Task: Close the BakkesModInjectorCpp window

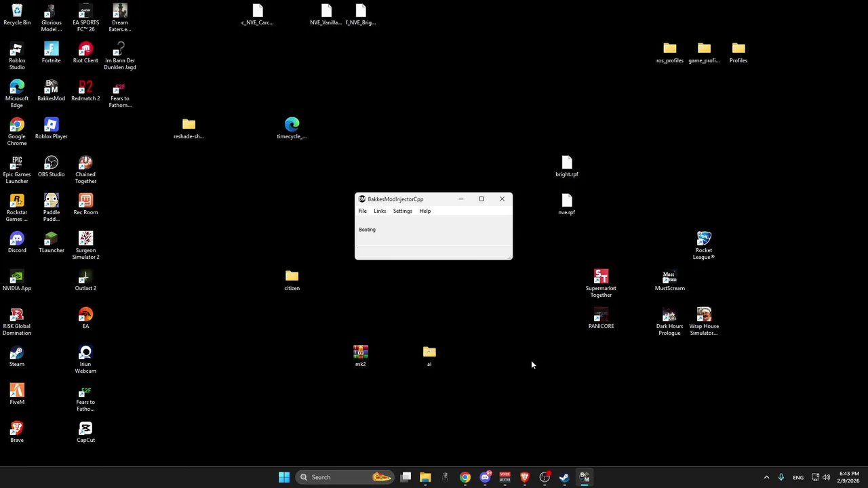Action: tap(502, 199)
